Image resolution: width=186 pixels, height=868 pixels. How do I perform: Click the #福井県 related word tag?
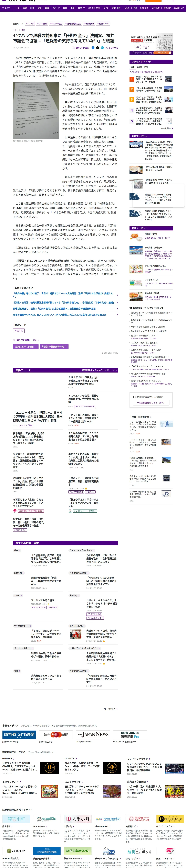pos(19,331)
